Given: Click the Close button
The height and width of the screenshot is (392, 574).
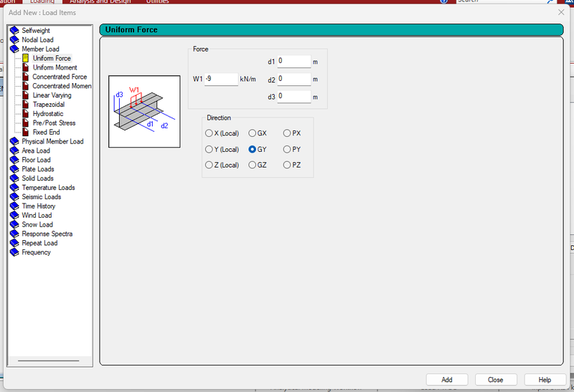Looking at the screenshot, I should [x=496, y=380].
